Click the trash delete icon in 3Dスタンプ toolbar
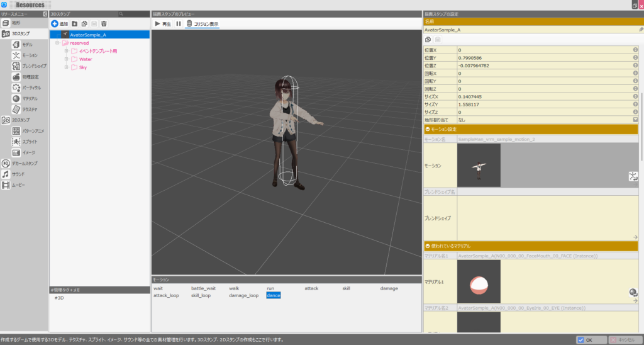 [x=104, y=23]
